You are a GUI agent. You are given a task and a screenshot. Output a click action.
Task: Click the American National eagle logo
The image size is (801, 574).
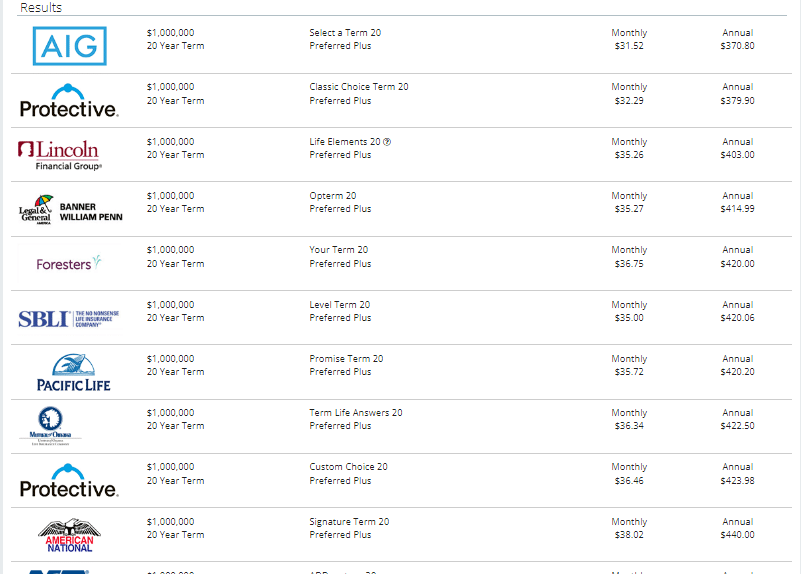coord(69,535)
